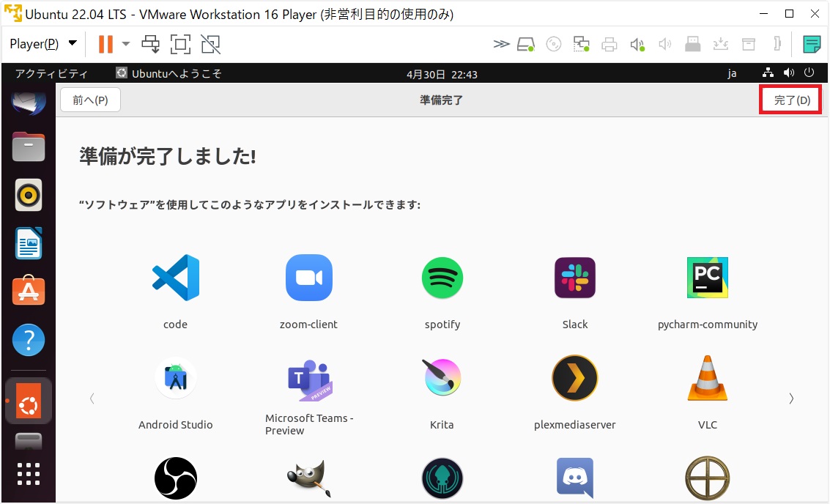This screenshot has width=830, height=504.
Task: Open Files from the Ubuntu dock
Action: pyautogui.click(x=29, y=147)
